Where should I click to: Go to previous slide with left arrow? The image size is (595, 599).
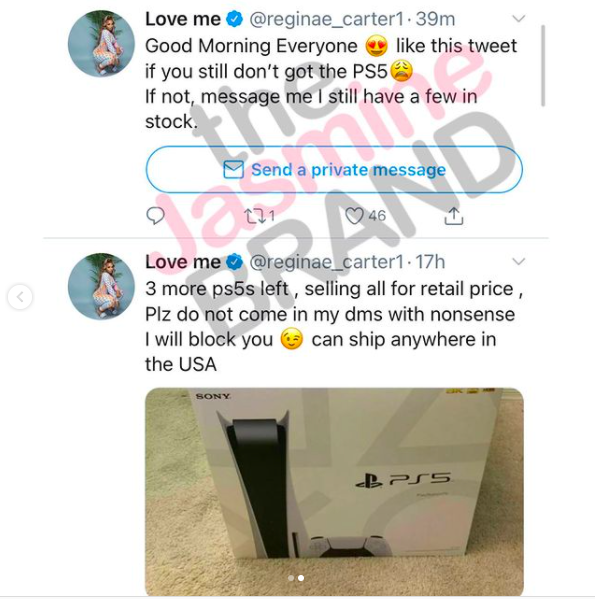click(20, 297)
